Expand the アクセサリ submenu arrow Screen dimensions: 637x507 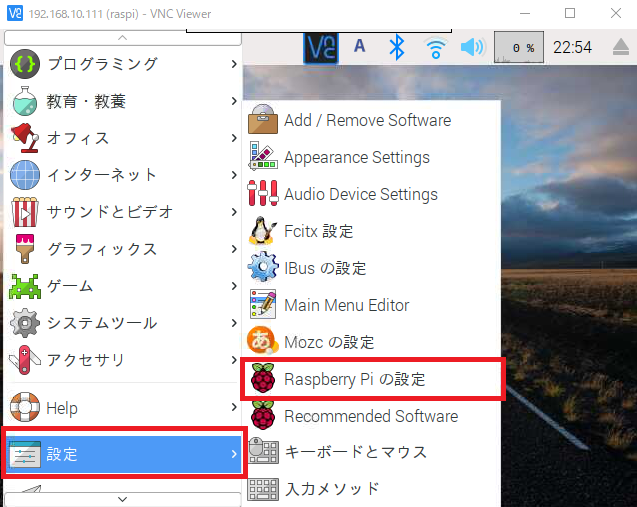point(234,360)
